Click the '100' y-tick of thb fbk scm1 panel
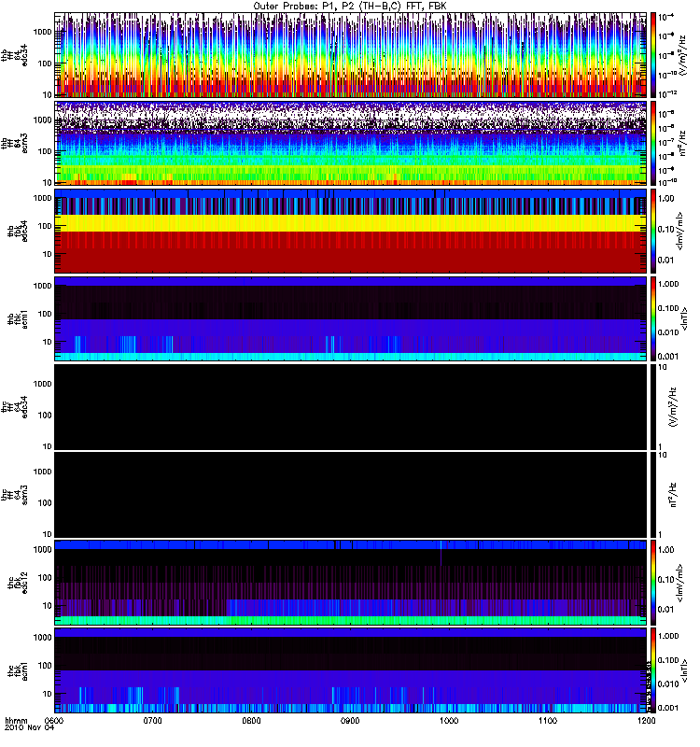Viewport: 700px width, 747px height. (45, 314)
